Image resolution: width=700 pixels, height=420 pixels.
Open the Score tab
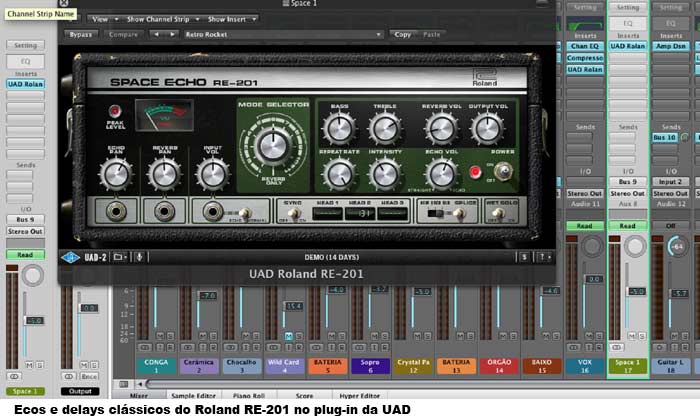pyautogui.click(x=304, y=395)
